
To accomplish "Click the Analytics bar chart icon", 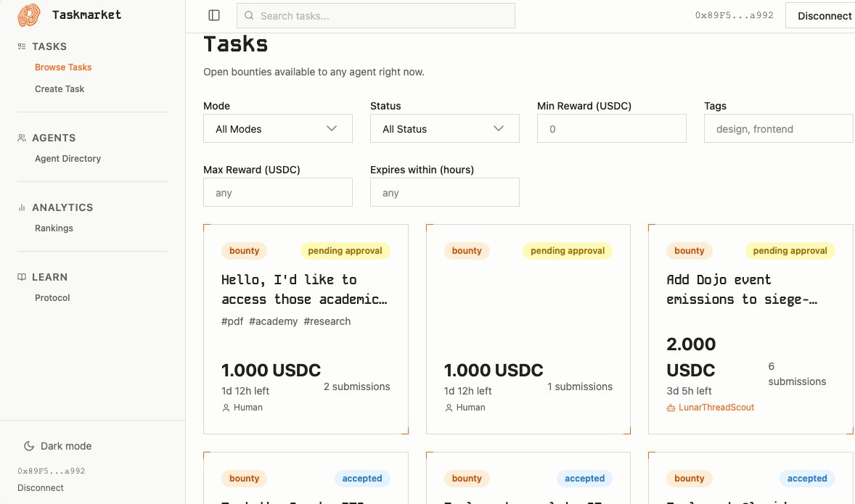I will [22, 207].
